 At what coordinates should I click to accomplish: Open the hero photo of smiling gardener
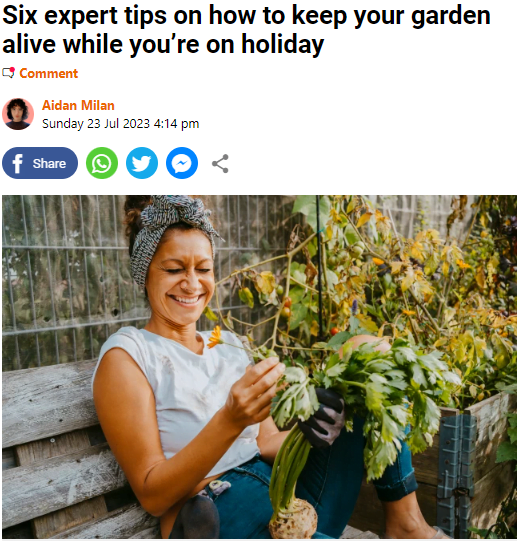(x=260, y=367)
